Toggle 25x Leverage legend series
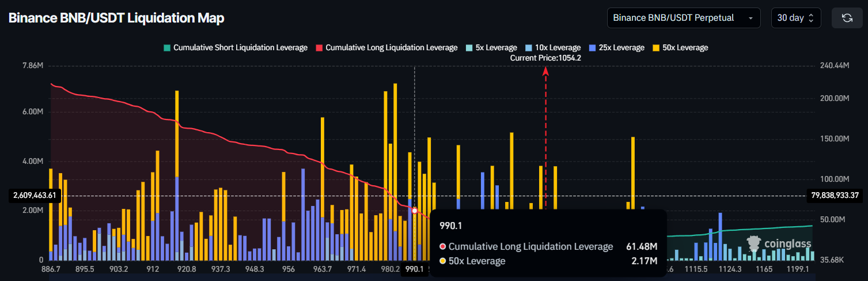This screenshot has height=281, width=868. tap(616, 47)
